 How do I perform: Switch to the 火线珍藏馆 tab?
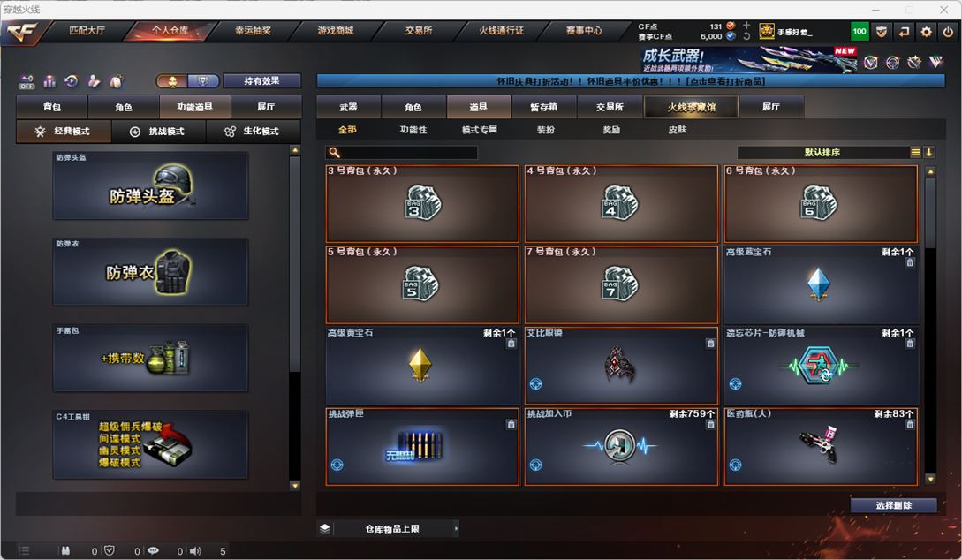pyautogui.click(x=691, y=107)
